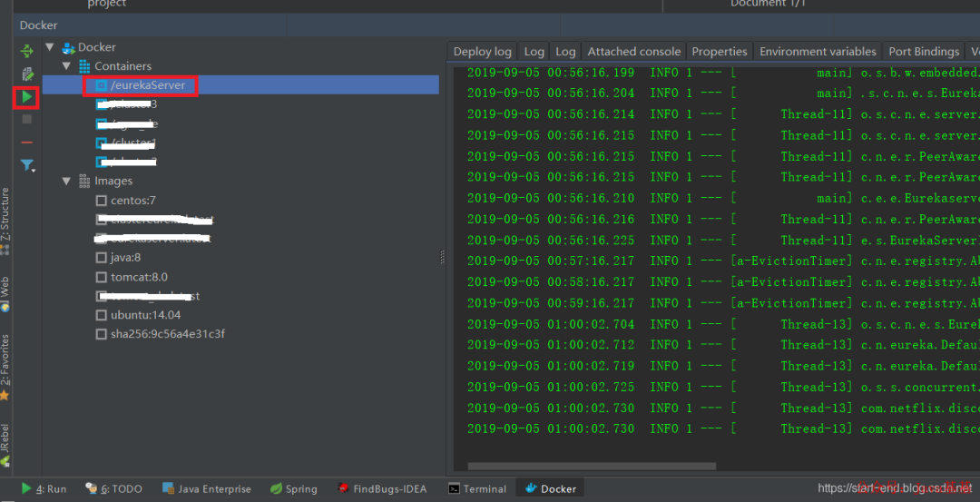
Task: Click the square icon beside sha256:9c56a4e31c3f
Action: [102, 334]
